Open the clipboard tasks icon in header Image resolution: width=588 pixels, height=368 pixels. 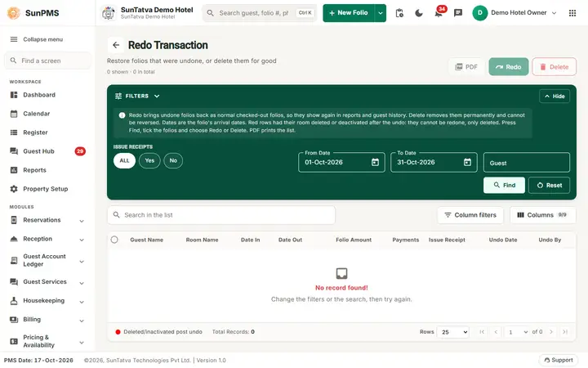point(399,13)
